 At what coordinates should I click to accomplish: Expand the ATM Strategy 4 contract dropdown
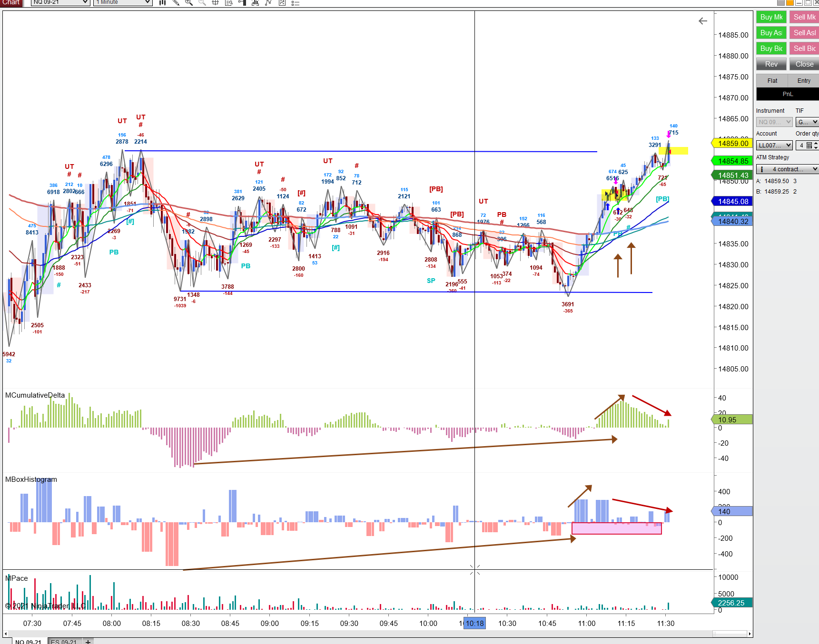tap(787, 169)
